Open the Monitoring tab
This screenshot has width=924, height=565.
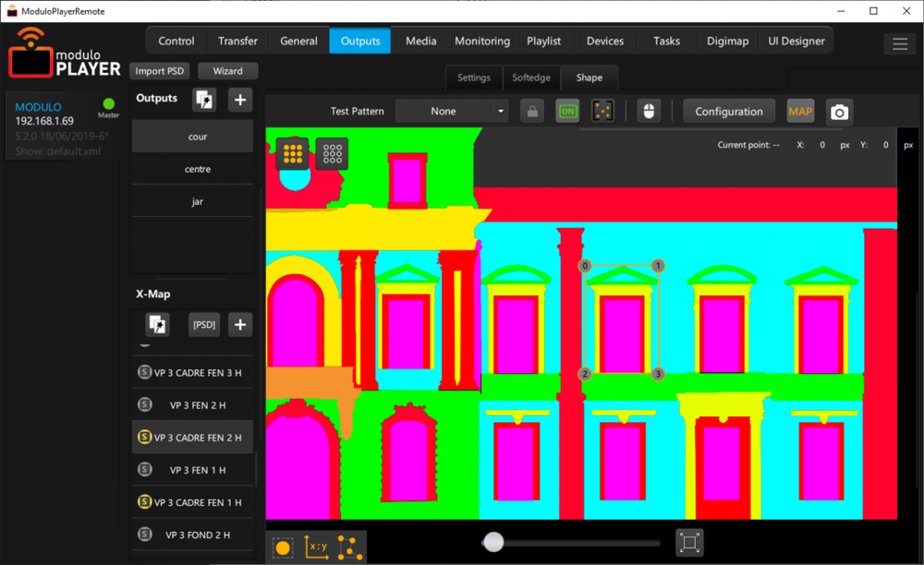coord(481,41)
